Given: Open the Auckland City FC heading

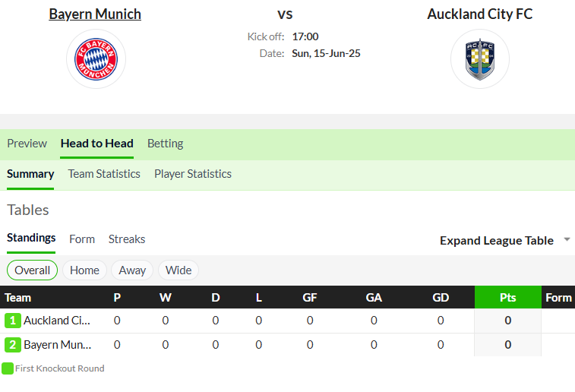Looking at the screenshot, I should pyautogui.click(x=479, y=14).
